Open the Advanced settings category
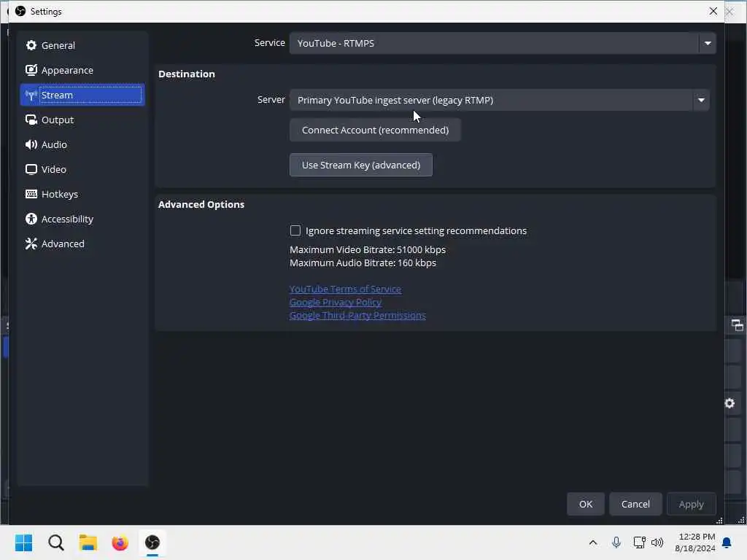This screenshot has width=747, height=560. tap(82, 244)
